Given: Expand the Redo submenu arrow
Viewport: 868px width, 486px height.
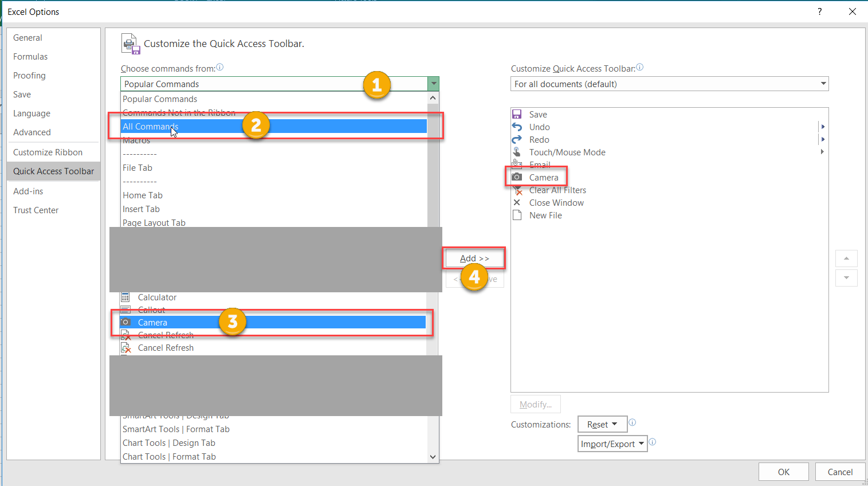Looking at the screenshot, I should coord(823,139).
